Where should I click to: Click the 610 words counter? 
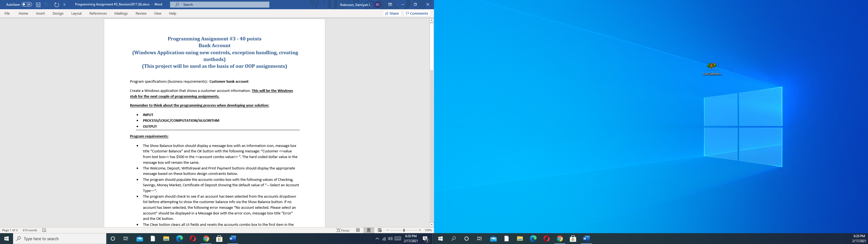tap(30, 230)
